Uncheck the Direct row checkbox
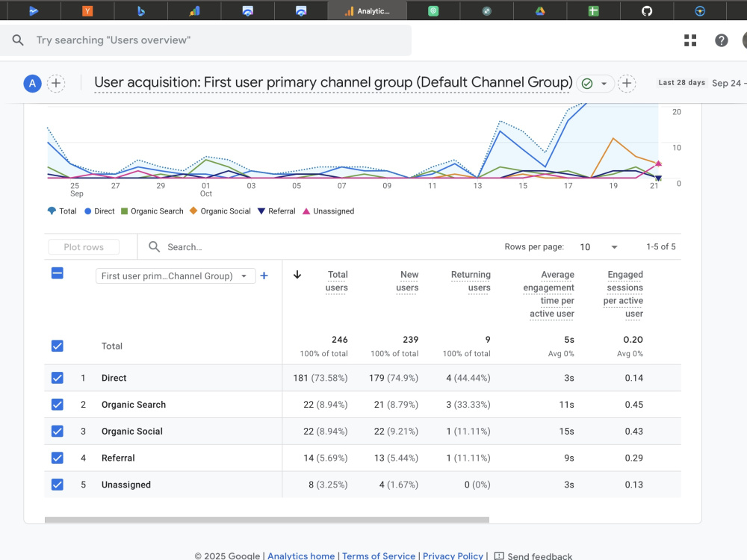747x560 pixels. click(x=58, y=378)
